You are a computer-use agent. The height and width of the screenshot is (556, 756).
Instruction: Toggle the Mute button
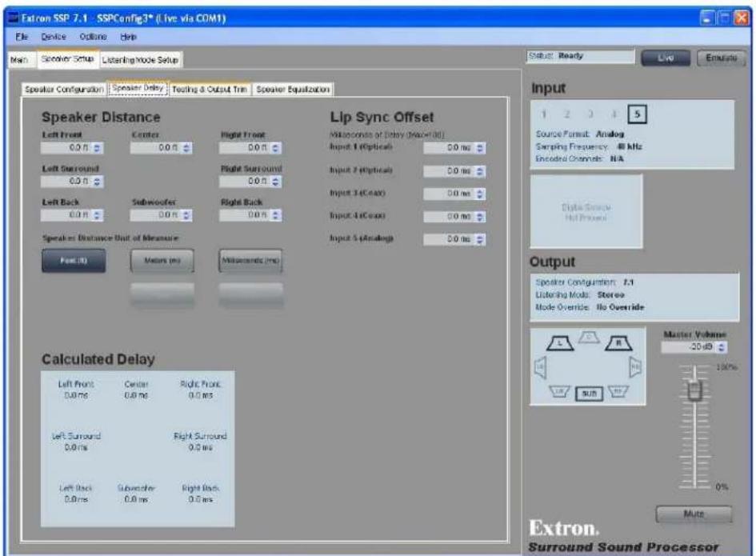pos(694,514)
